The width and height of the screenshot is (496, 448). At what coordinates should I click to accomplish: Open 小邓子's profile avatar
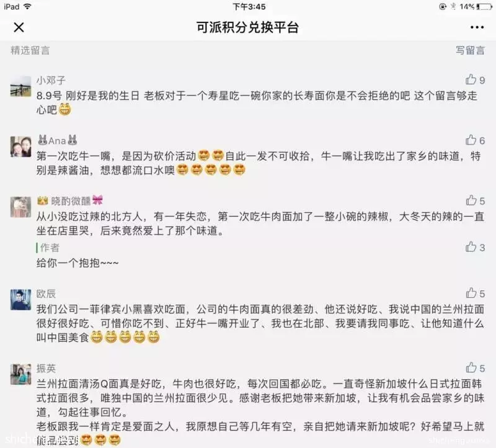(21, 86)
